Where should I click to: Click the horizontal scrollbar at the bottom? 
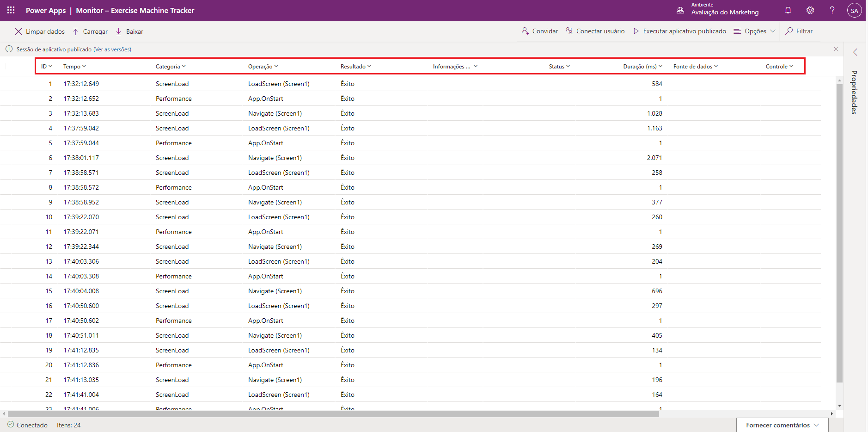point(333,414)
